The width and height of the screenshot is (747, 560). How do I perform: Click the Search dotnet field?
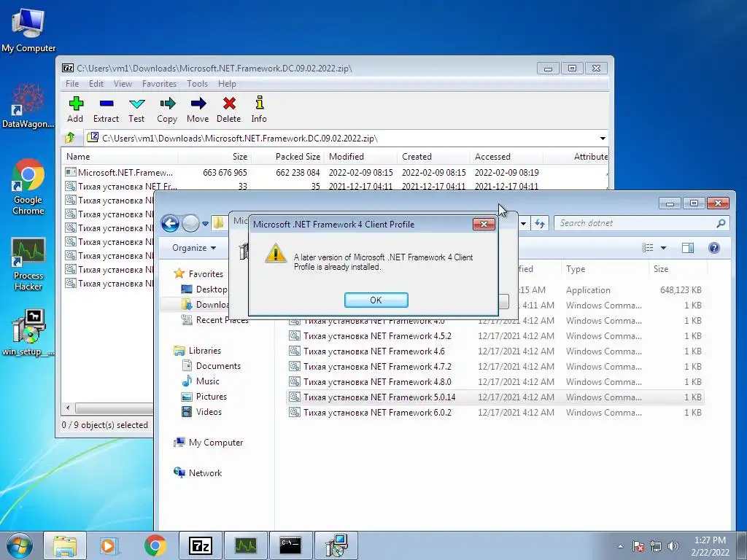tap(641, 223)
